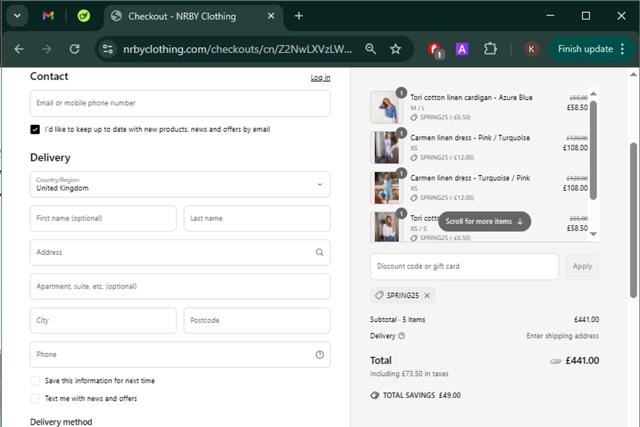Open the tab search dropdown arrow
Screen dimensions: 640x427
(x=17, y=16)
